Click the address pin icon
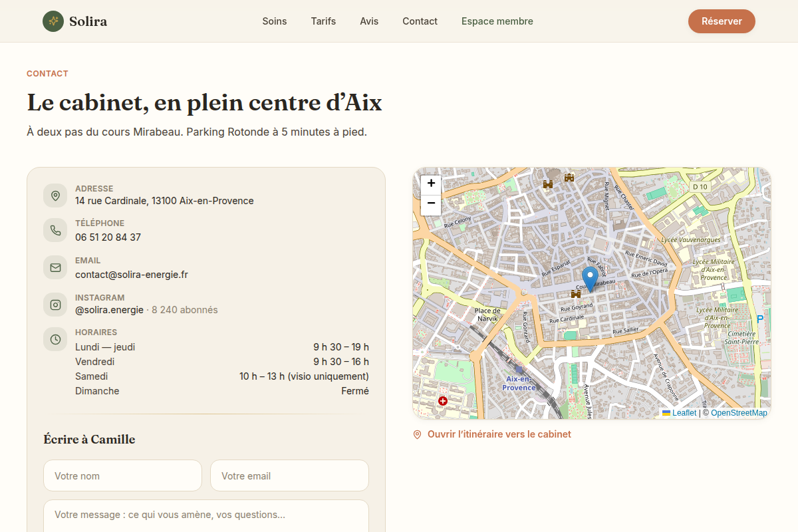This screenshot has height=532, width=798. click(x=55, y=196)
